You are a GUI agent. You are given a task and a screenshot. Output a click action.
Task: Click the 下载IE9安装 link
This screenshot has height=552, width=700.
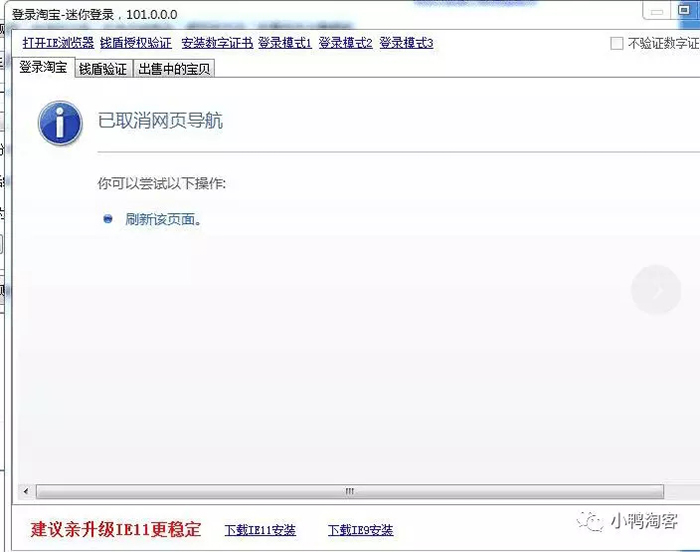pyautogui.click(x=360, y=530)
